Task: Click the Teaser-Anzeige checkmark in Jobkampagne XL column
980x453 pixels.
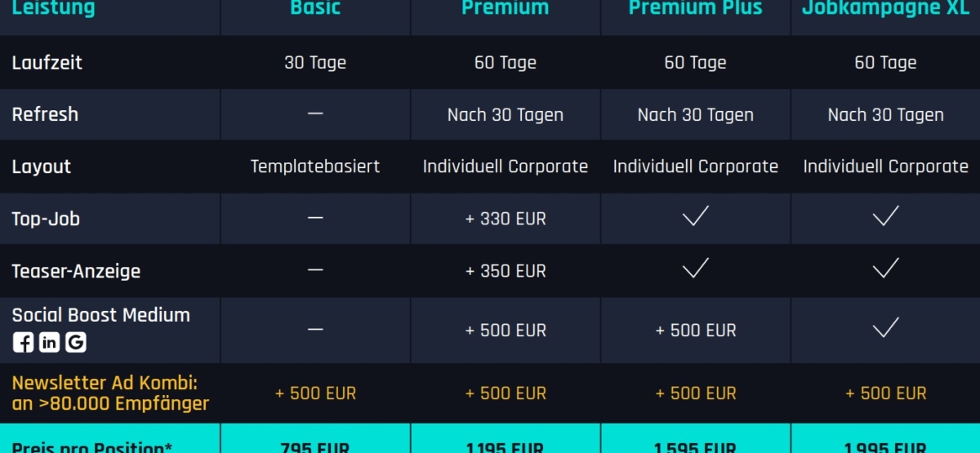Action: tap(886, 269)
